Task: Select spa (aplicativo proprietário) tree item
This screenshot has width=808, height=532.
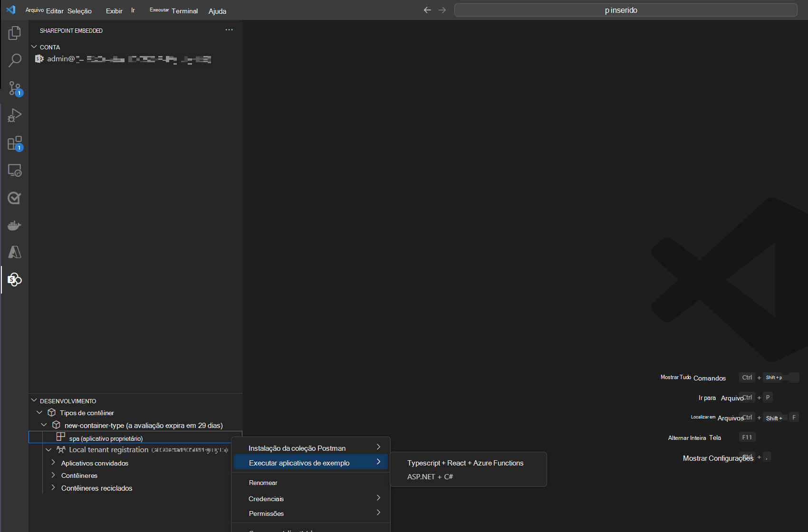Action: [135, 437]
